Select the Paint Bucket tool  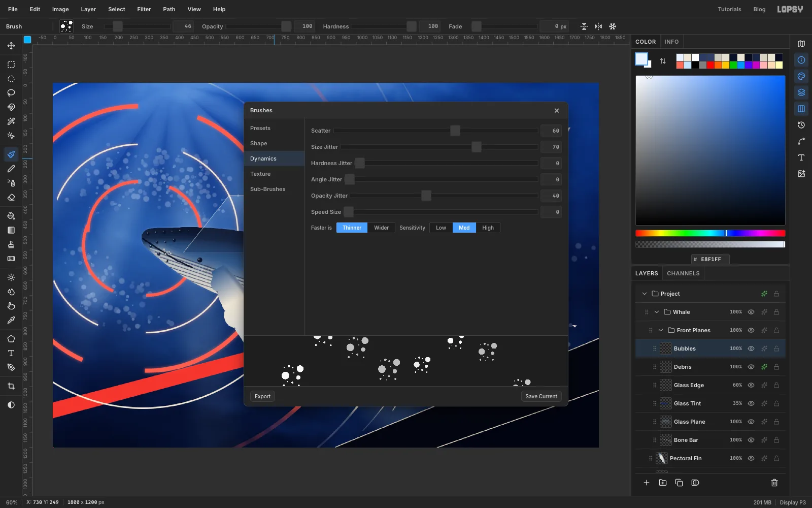(11, 216)
